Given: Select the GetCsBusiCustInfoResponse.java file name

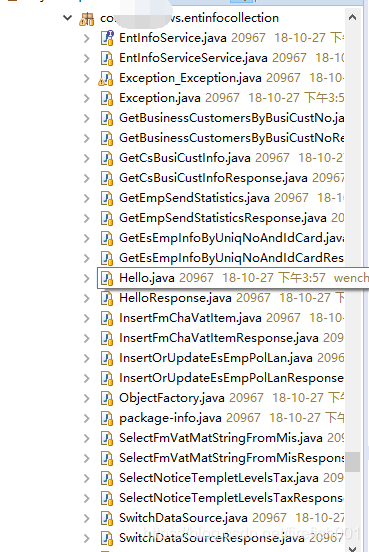Looking at the screenshot, I should click(x=213, y=178).
